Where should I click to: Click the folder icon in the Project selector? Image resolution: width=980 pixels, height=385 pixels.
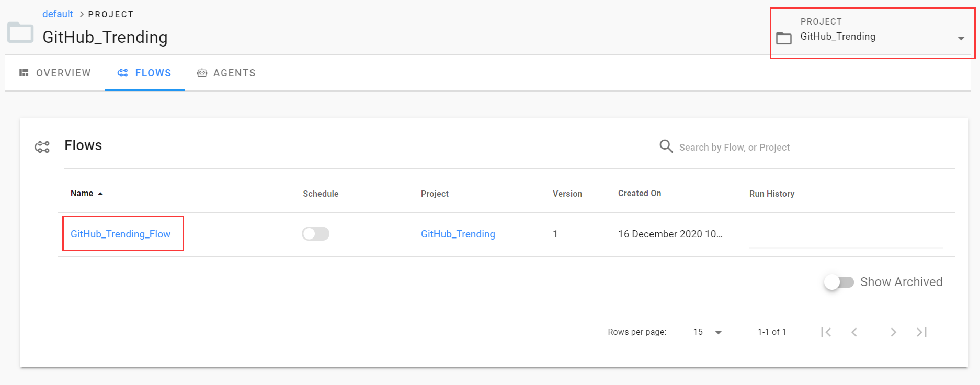pos(783,38)
